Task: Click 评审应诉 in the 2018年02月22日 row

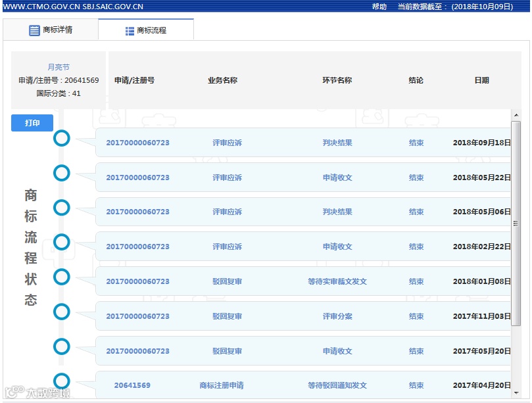Action: [228, 247]
